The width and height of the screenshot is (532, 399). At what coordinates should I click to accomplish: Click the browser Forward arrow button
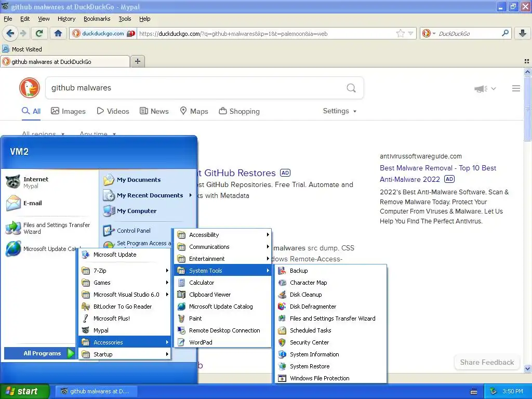(23, 33)
